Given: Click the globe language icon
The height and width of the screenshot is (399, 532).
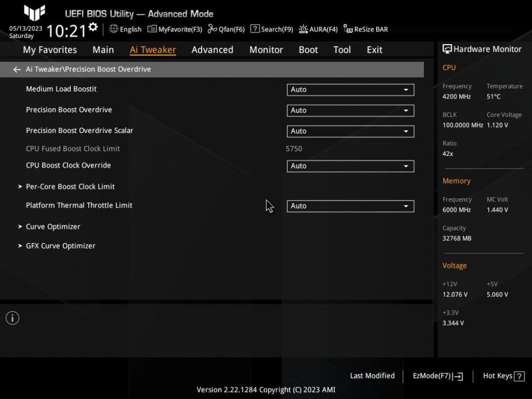Looking at the screenshot, I should click(114, 29).
